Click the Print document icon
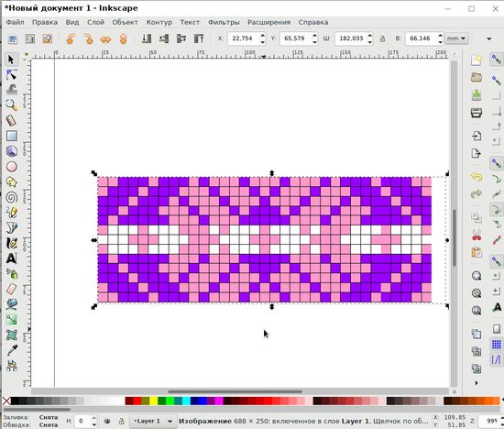504x429 pixels. point(477,113)
